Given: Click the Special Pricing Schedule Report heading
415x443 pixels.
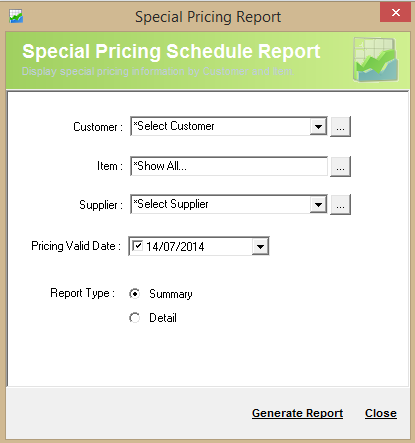Looking at the screenshot, I should point(171,51).
